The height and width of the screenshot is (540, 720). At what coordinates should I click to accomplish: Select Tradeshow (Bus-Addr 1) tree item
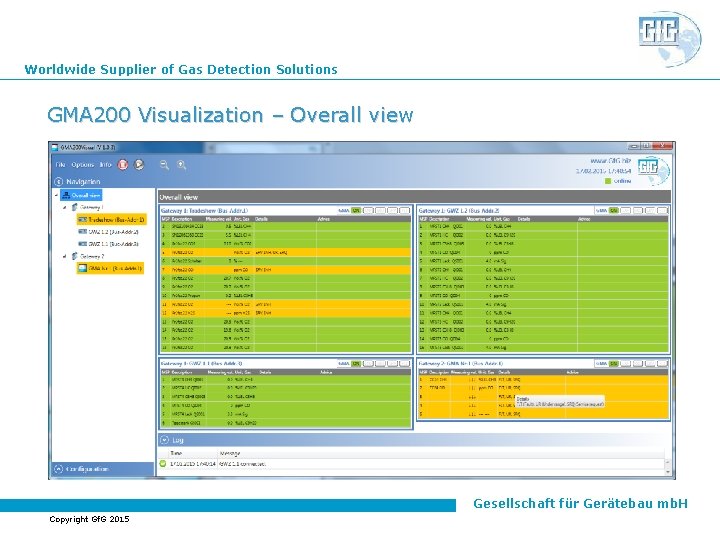click(112, 219)
